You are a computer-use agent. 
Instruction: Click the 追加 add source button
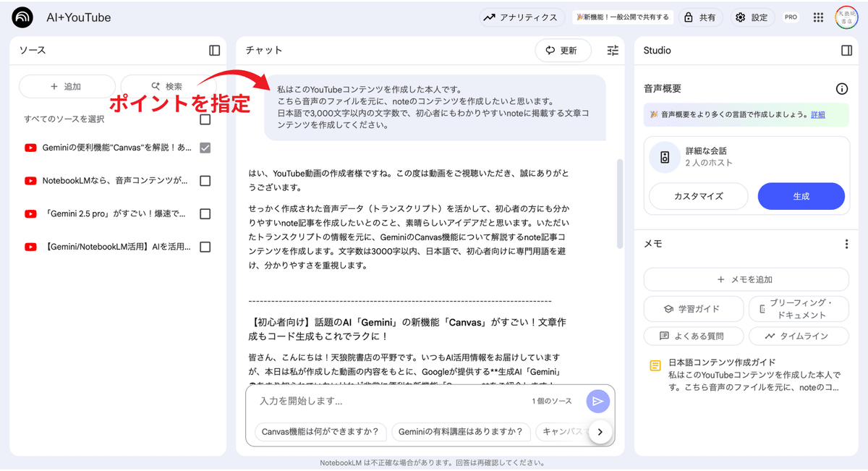[67, 87]
